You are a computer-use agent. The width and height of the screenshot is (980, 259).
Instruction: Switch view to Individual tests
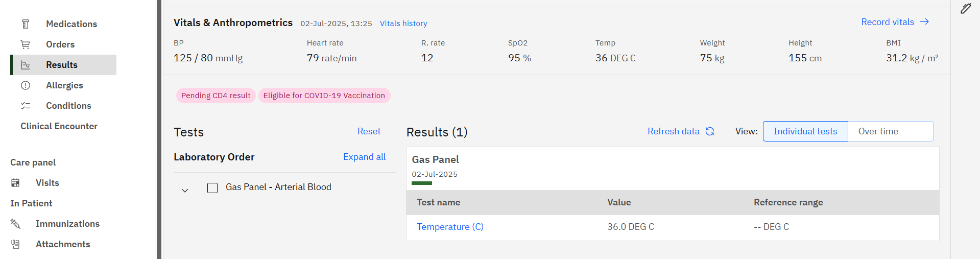[805, 131]
